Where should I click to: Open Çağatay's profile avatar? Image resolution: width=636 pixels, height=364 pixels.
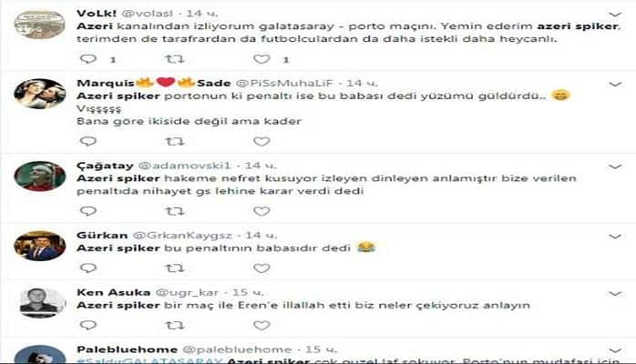pos(40,177)
